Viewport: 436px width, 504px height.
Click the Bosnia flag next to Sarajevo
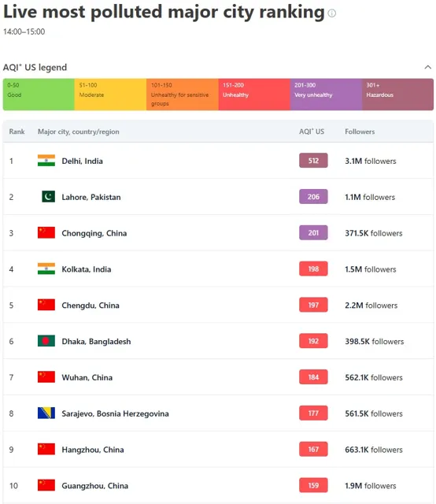click(x=46, y=413)
